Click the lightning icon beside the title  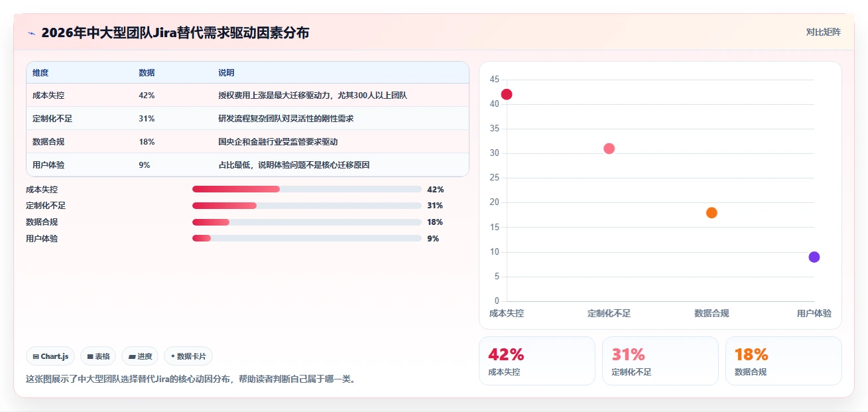coord(31,33)
